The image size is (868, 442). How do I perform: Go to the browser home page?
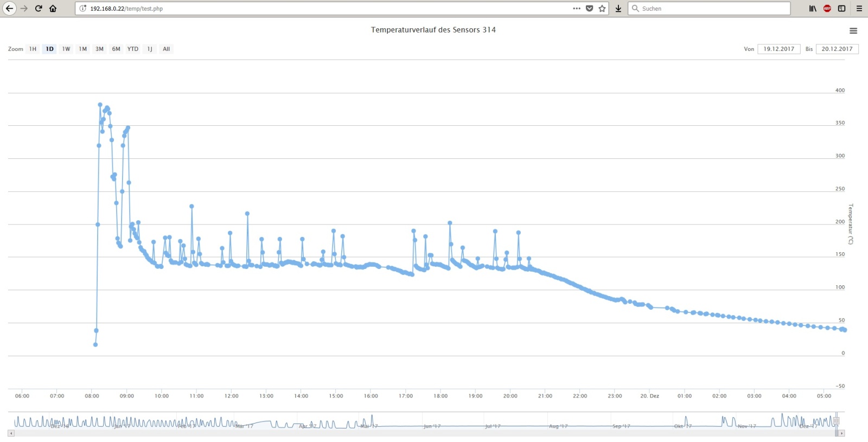click(53, 9)
